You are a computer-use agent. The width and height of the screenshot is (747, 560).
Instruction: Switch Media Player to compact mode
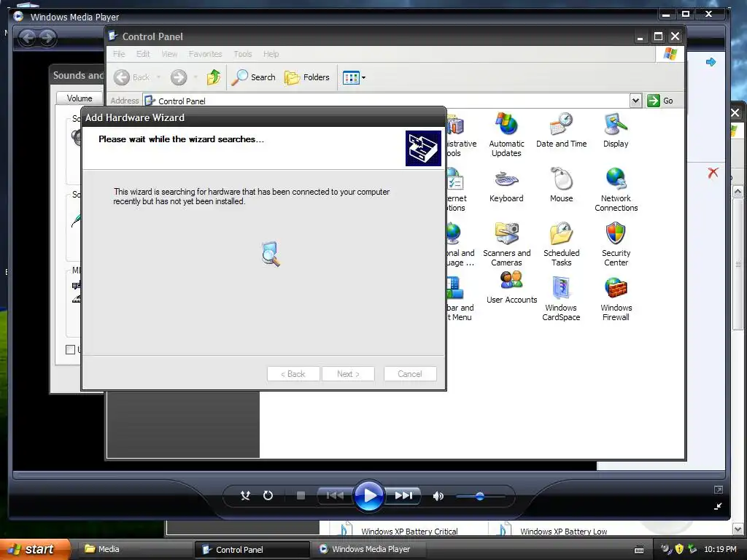(718, 506)
